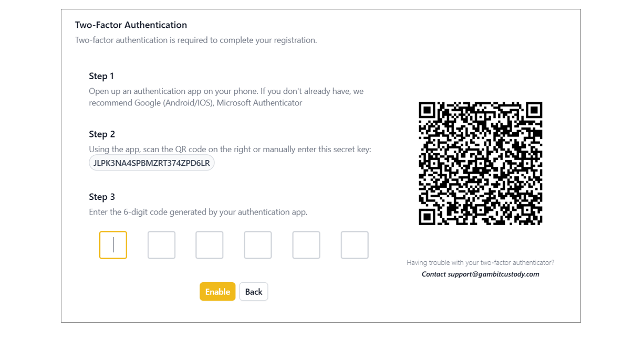The image size is (644, 362).
Task: Click the Enable button
Action: point(217,292)
